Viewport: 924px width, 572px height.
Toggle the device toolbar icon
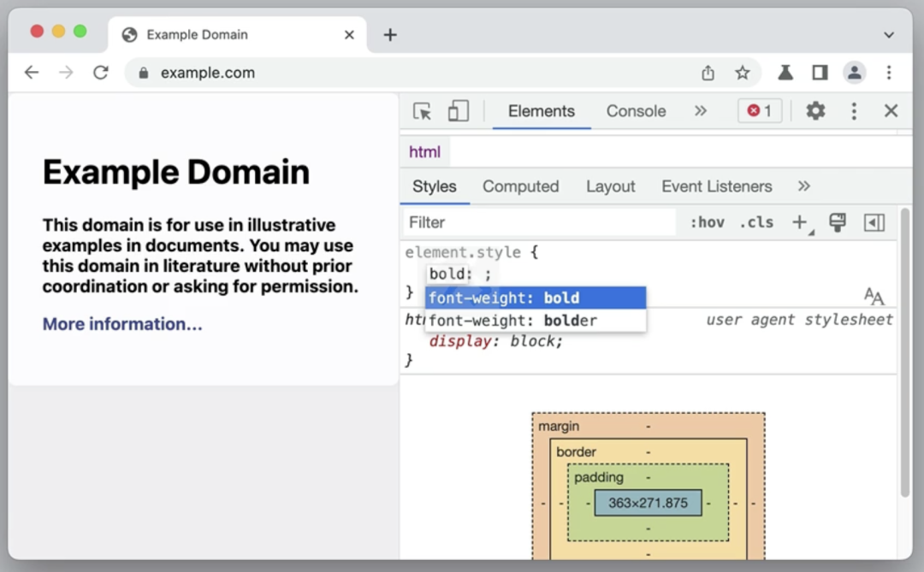tap(458, 111)
